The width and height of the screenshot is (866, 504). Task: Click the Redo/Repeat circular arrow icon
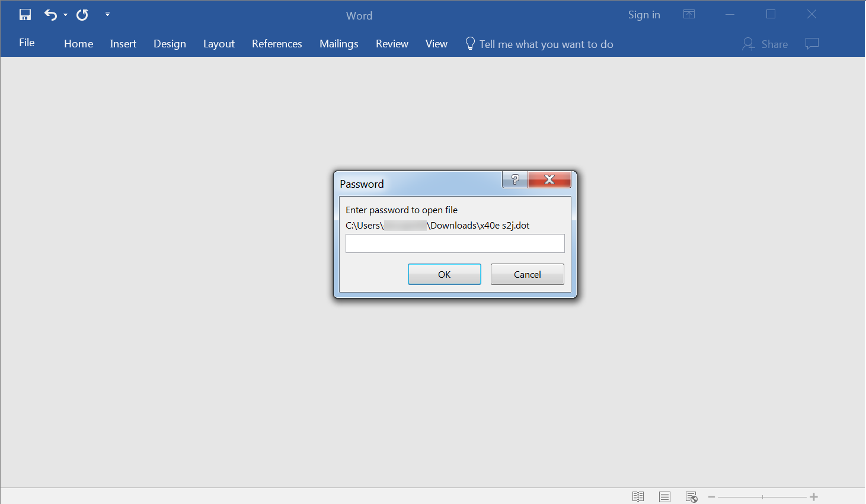[x=82, y=15]
